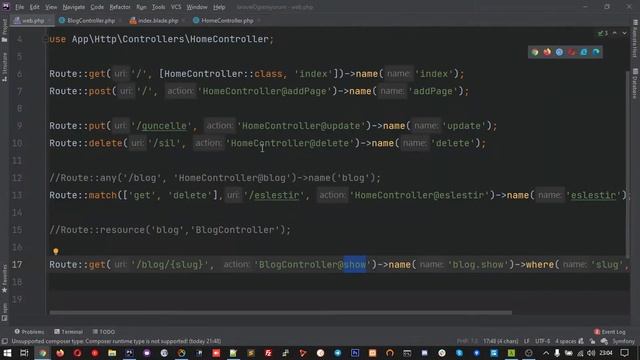Open the Event Log

click(x=610, y=332)
